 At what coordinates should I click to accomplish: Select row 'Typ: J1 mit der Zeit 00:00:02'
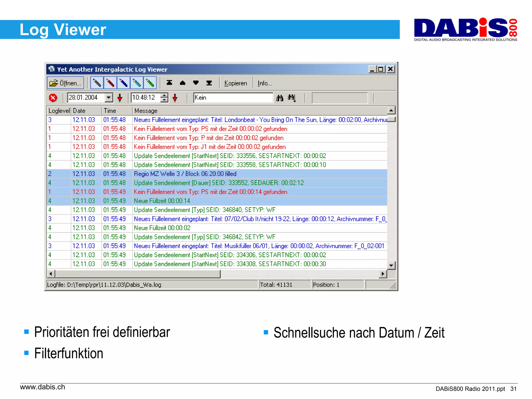coord(217,147)
